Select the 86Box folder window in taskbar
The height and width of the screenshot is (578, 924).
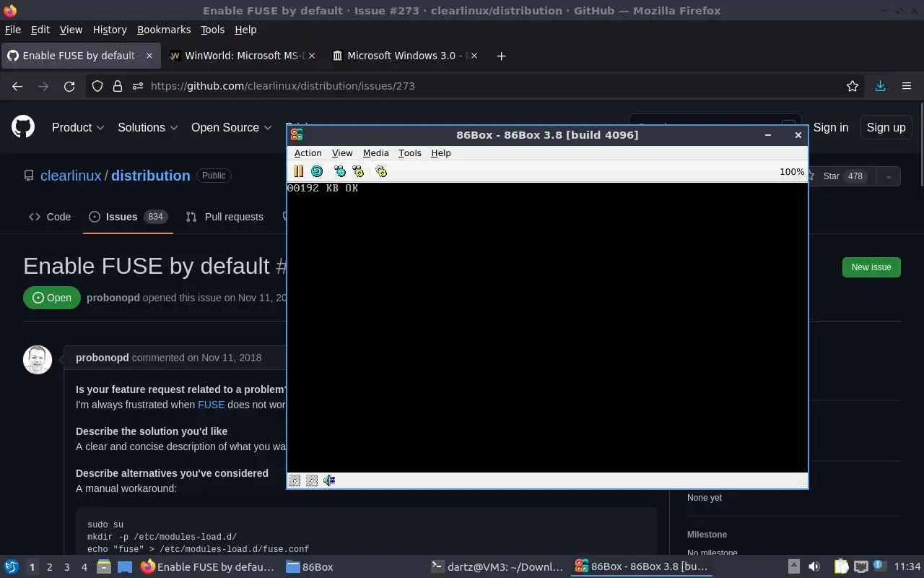(310, 567)
